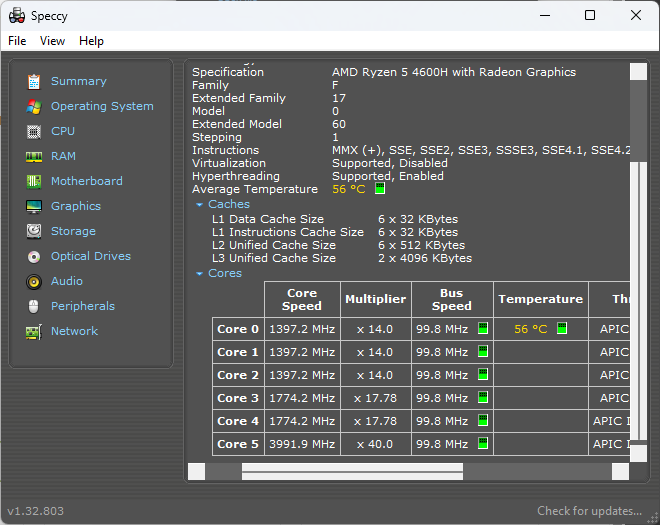Open the File menu
This screenshot has width=660, height=525.
tap(17, 41)
